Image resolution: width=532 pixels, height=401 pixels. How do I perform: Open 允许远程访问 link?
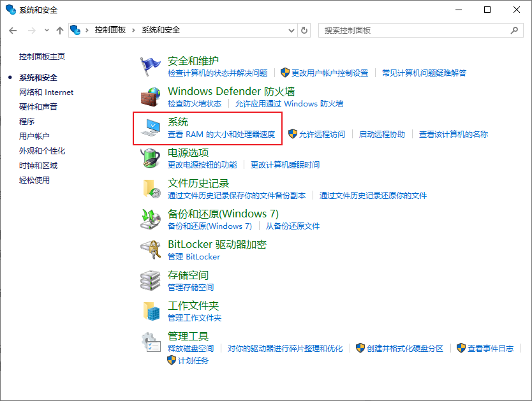322,135
